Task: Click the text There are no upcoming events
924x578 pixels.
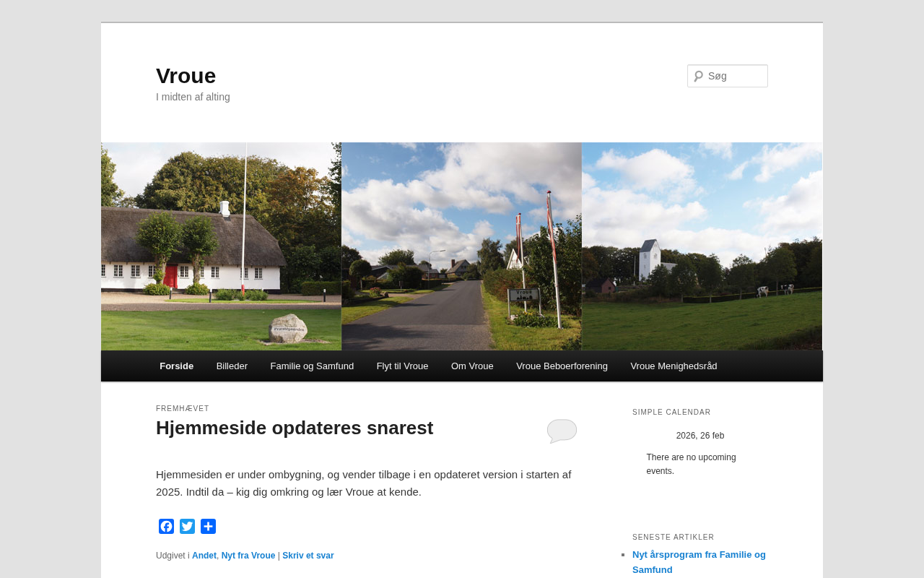Action: pos(692,464)
